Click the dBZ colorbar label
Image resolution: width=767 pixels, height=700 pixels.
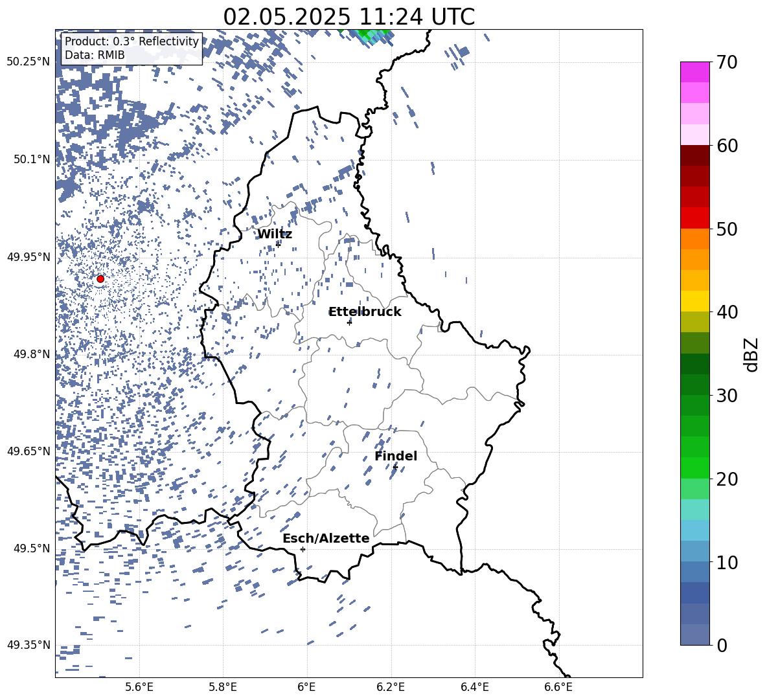[751, 354]
